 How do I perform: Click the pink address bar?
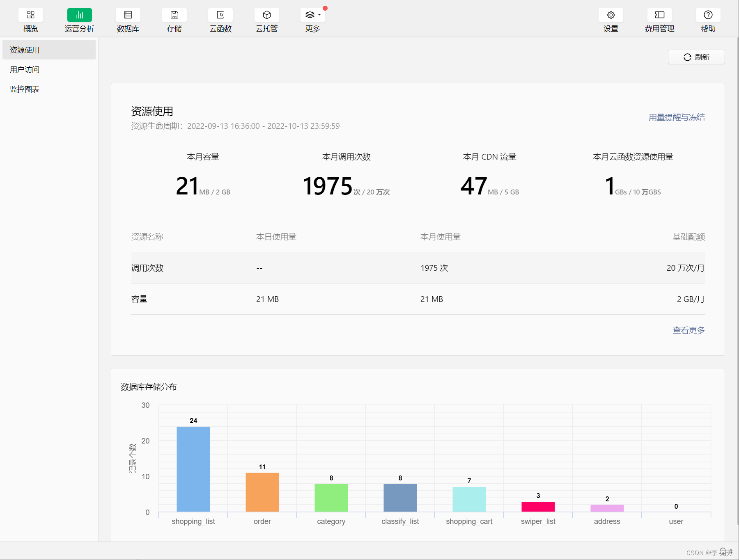607,508
